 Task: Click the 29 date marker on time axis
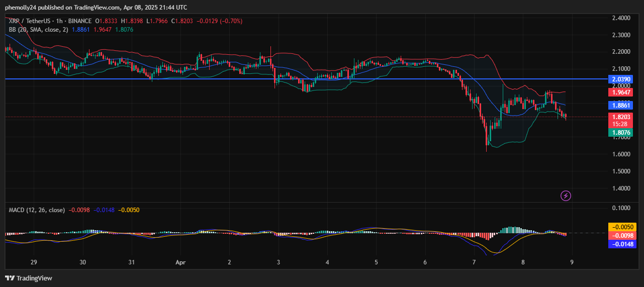[34, 262]
